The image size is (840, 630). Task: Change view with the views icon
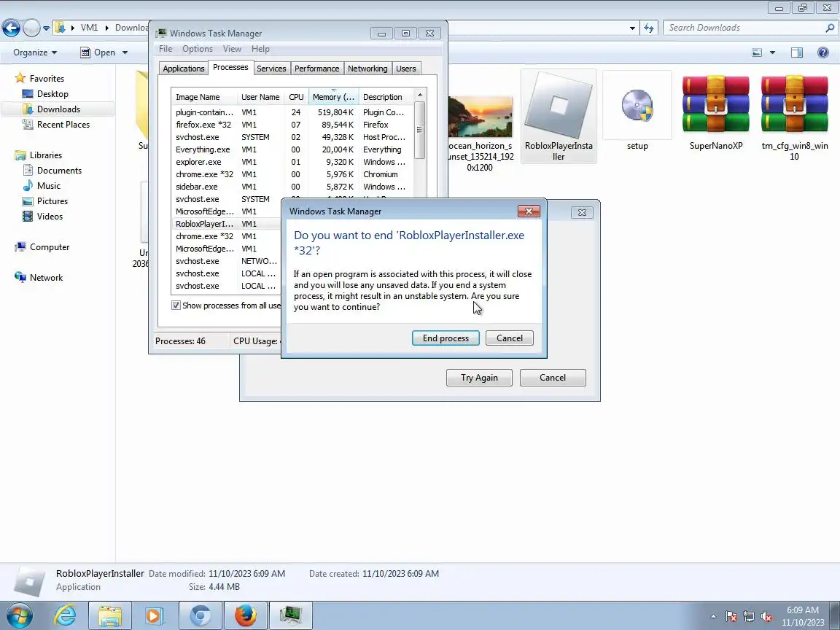[757, 52]
